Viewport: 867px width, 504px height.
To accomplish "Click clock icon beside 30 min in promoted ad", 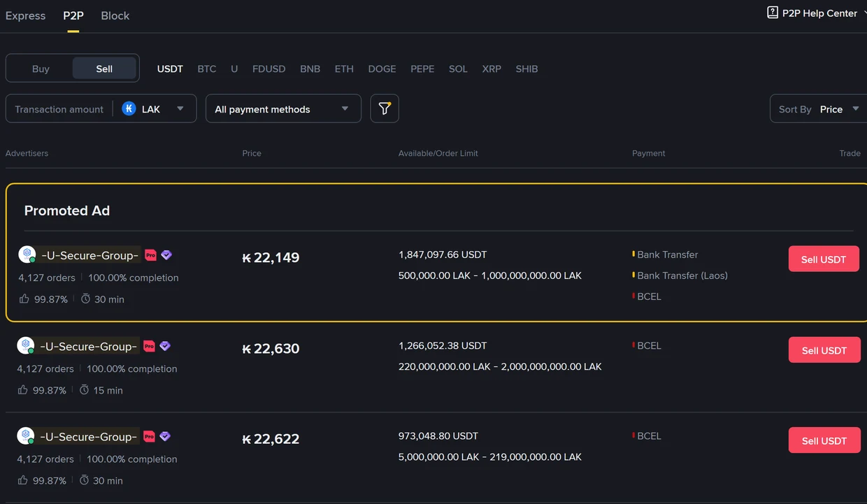I will pyautogui.click(x=86, y=298).
